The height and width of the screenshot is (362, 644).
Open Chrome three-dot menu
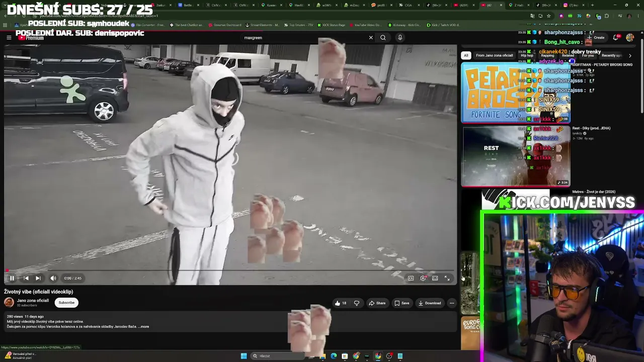(638, 16)
